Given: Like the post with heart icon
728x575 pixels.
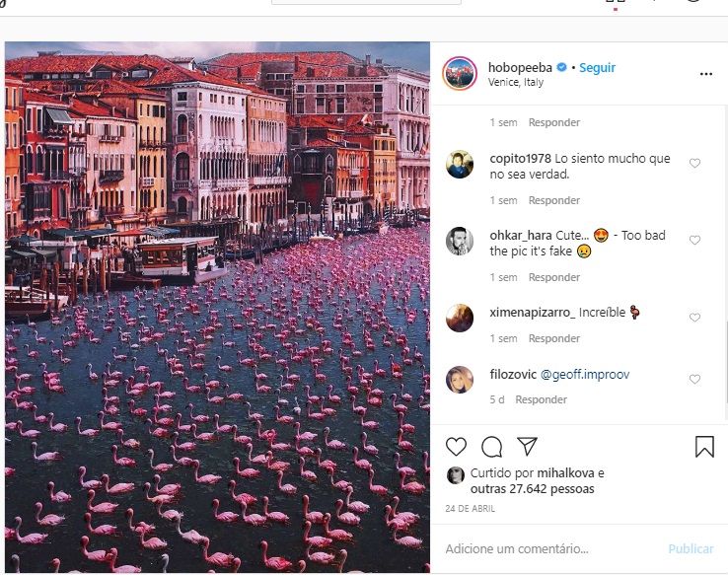Looking at the screenshot, I should coord(456,447).
